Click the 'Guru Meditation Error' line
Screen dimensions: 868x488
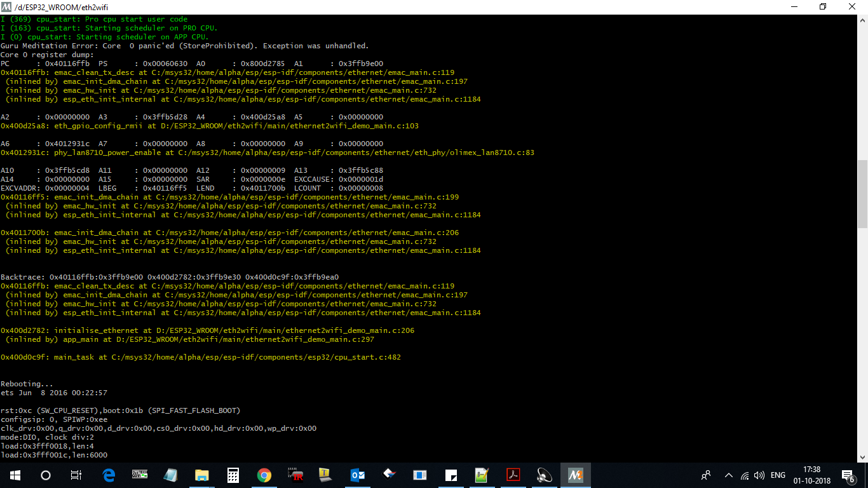[x=185, y=46]
